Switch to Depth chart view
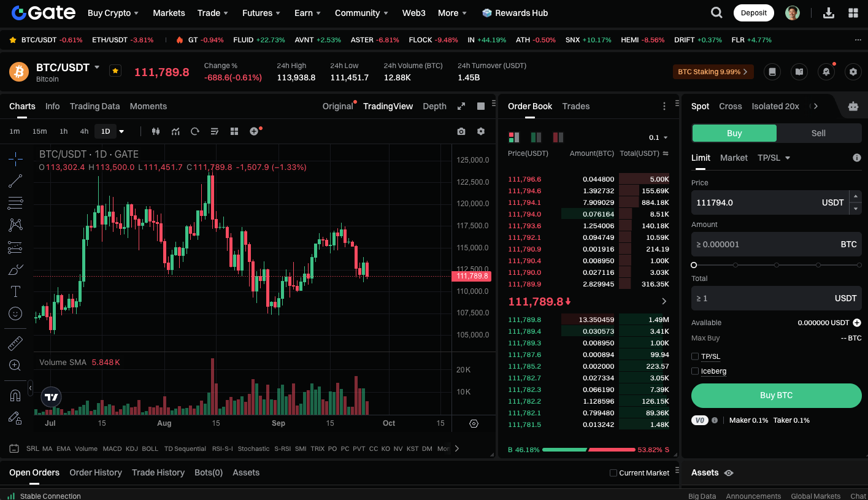The height and width of the screenshot is (500, 868). pyautogui.click(x=434, y=106)
